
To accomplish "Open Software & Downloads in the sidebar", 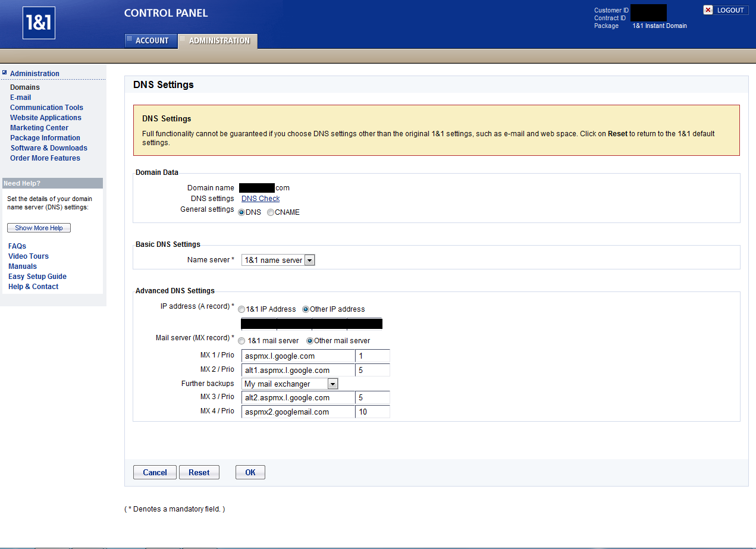I will point(49,148).
